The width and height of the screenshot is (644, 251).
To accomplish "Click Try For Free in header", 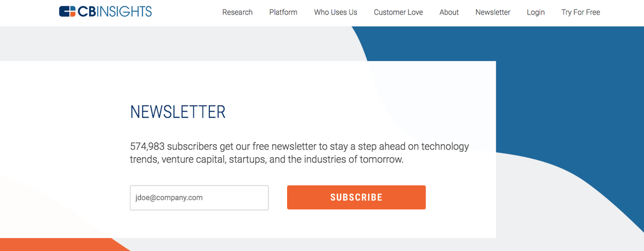I will pyautogui.click(x=581, y=12).
